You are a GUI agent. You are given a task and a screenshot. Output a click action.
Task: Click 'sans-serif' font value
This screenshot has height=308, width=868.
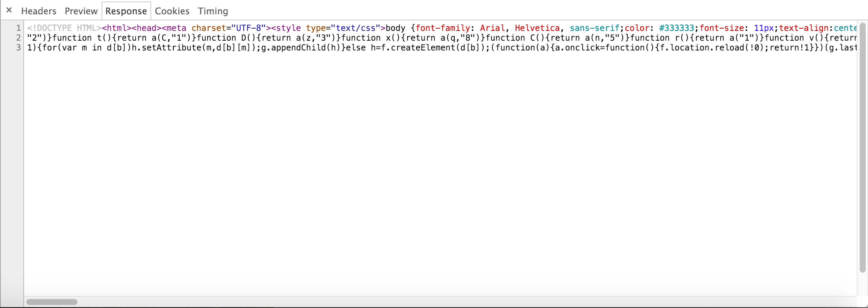(x=595, y=28)
